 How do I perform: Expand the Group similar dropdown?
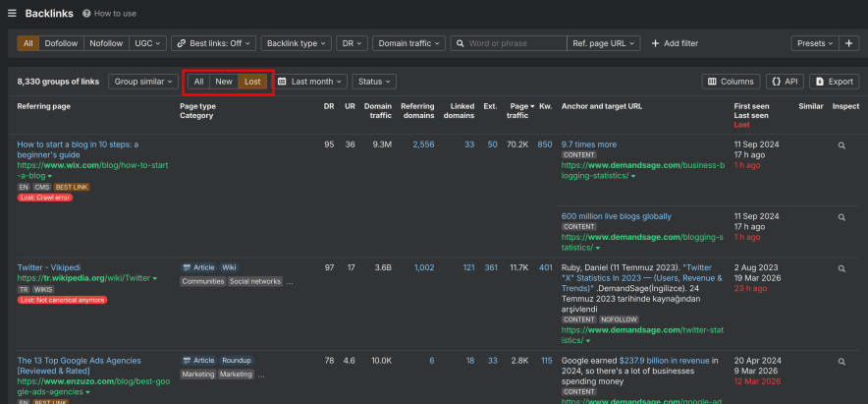(142, 82)
